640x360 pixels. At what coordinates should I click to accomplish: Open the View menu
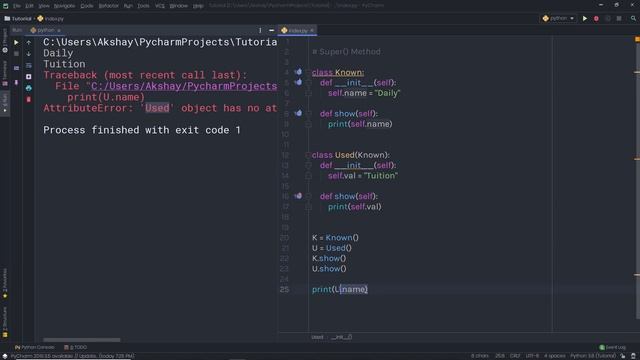coord(44,6)
